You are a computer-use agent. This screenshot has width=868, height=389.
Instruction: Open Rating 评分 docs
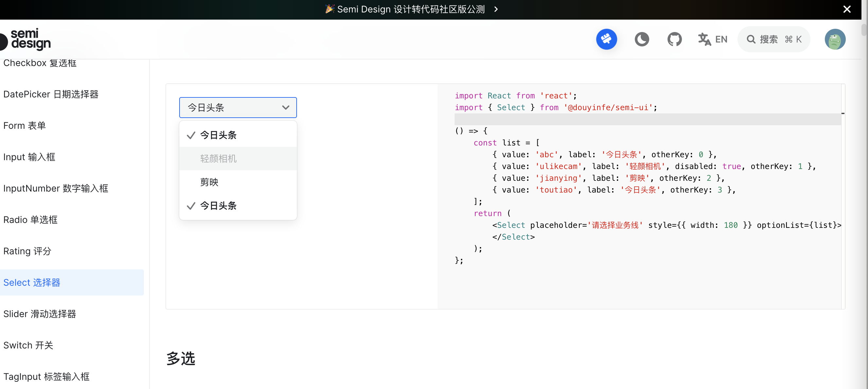27,251
